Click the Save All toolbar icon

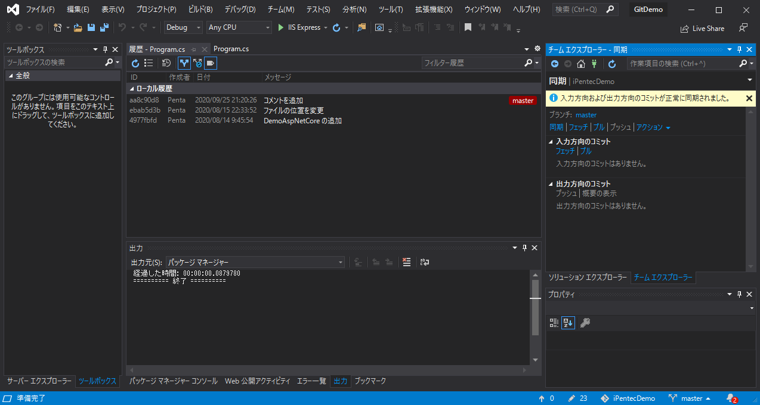[x=104, y=28]
